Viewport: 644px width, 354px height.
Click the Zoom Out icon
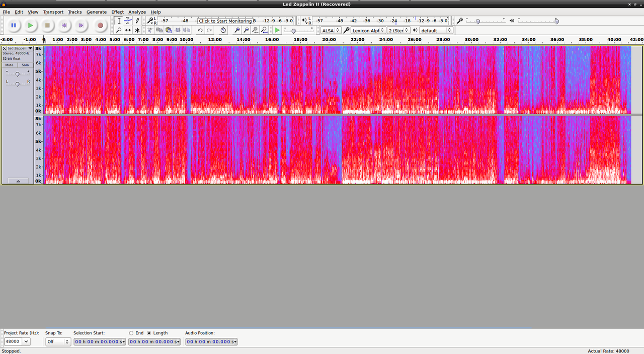tap(246, 30)
